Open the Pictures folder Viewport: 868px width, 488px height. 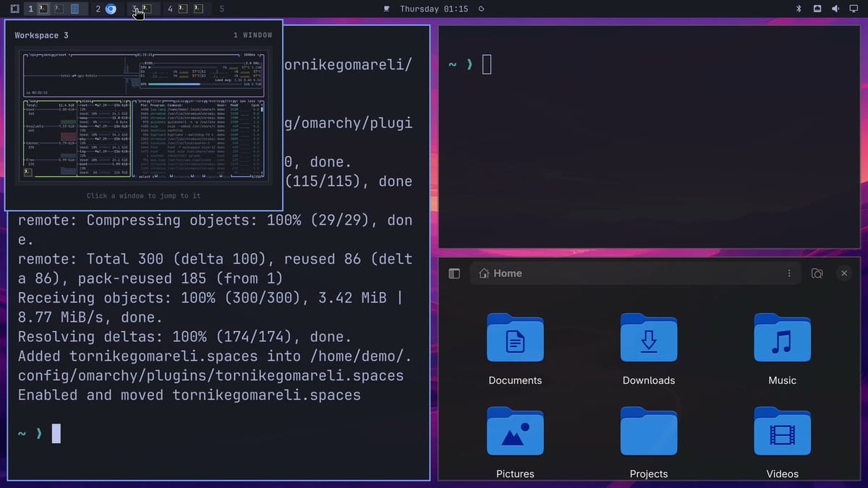click(x=515, y=431)
